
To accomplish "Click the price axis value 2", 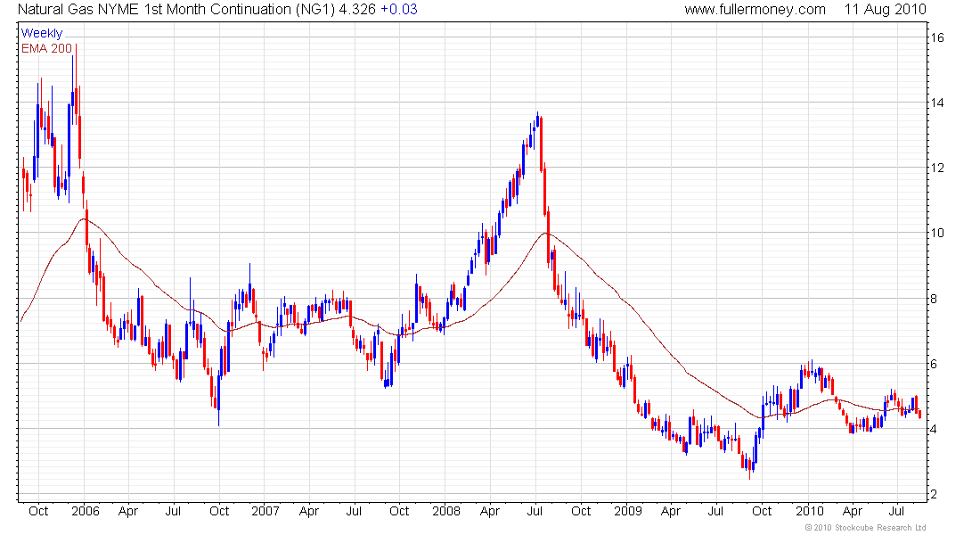I will [934, 494].
